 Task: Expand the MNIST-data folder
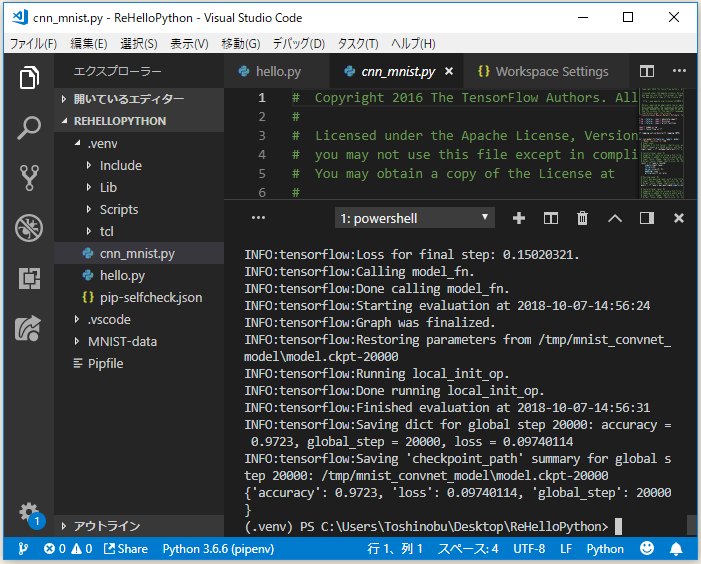[x=139, y=341]
